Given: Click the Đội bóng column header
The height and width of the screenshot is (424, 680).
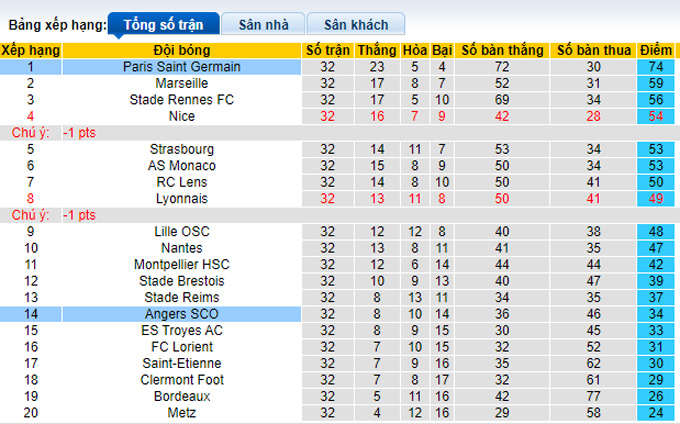Looking at the screenshot, I should point(182,51).
